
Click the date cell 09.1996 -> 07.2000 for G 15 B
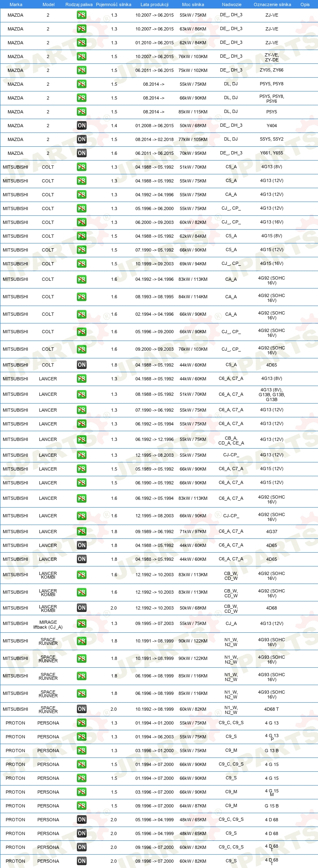[x=155, y=806]
